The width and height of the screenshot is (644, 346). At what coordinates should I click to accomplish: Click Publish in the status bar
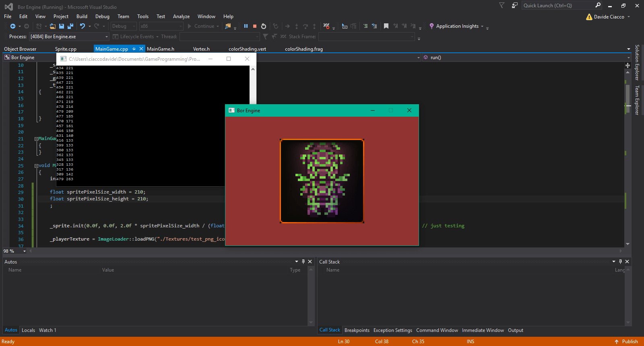[x=630, y=342]
